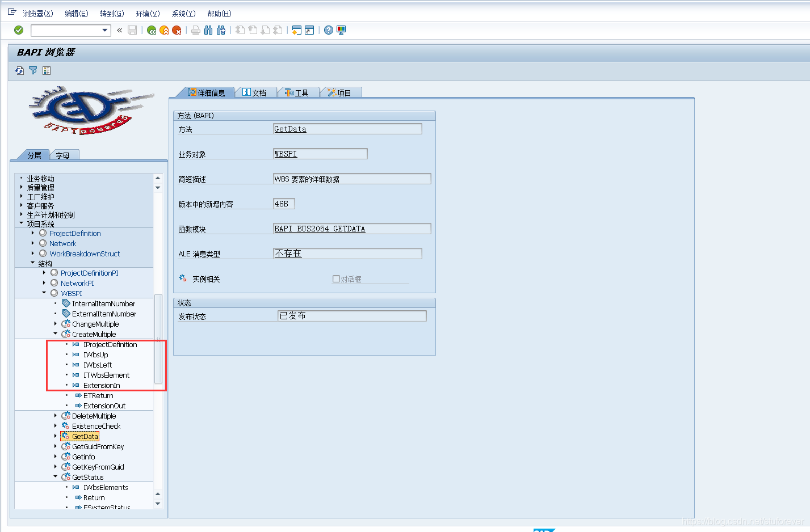810x532 pixels.
Task: Click the Next Page icon
Action: (265, 30)
